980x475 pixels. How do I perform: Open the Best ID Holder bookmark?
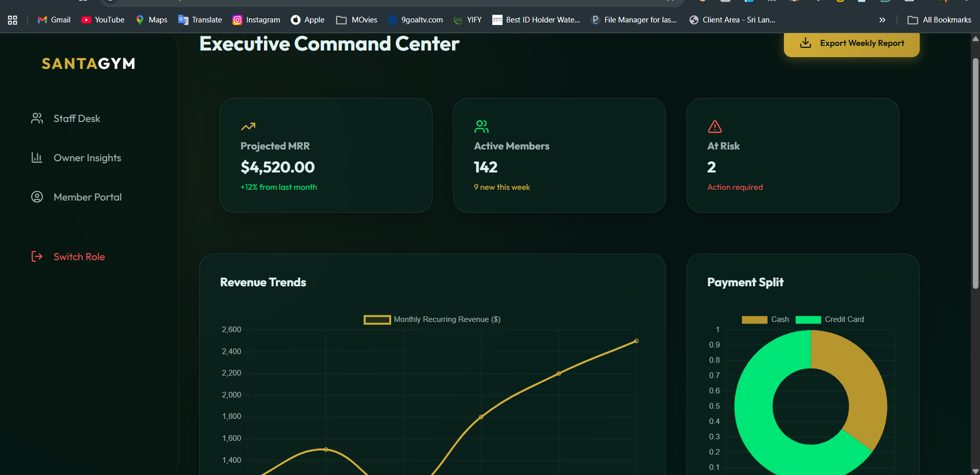point(536,20)
